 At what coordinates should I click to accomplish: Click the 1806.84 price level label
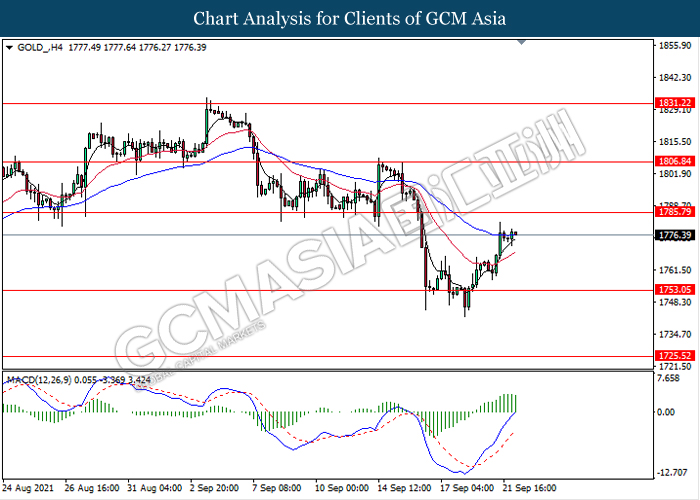click(x=675, y=161)
